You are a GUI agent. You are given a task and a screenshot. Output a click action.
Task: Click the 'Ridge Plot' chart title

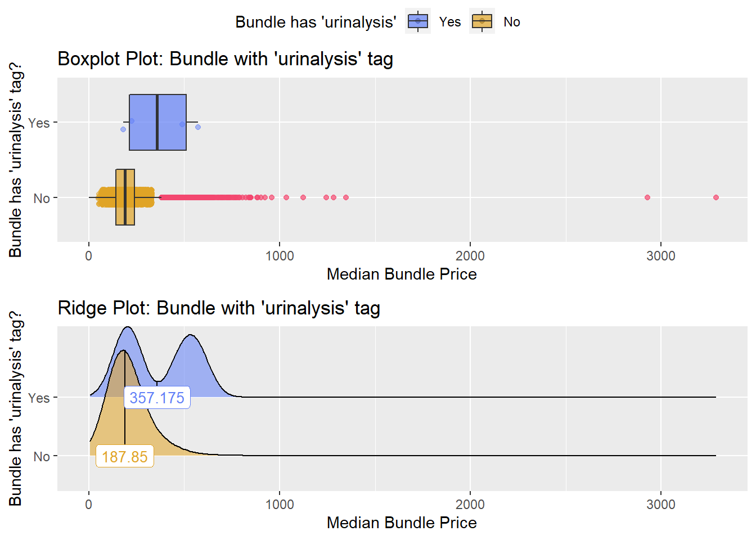tap(219, 308)
